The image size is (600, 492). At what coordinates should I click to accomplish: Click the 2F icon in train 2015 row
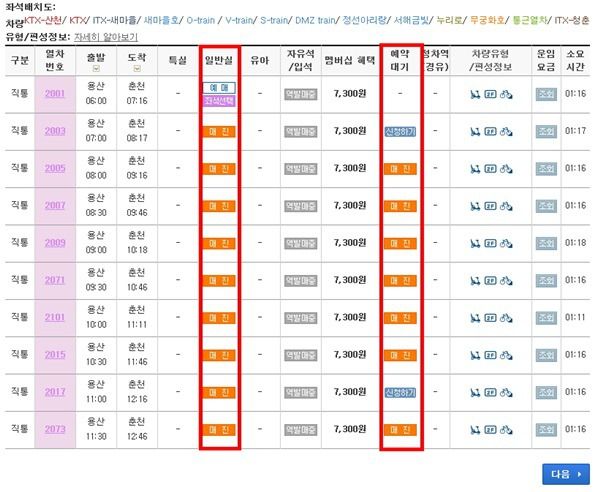coord(490,355)
